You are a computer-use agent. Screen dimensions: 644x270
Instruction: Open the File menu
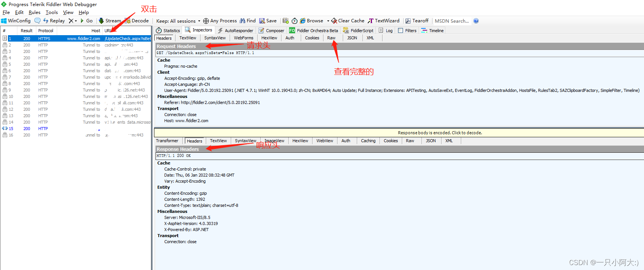6,12
